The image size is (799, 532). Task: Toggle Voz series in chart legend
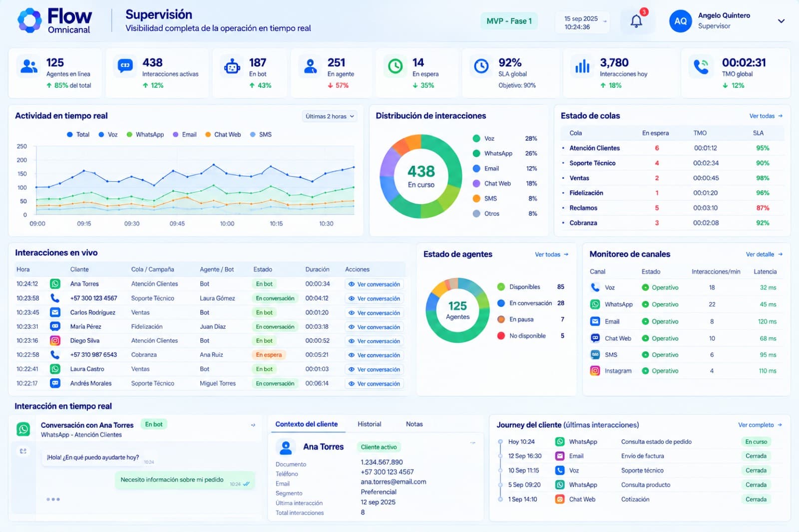(108, 134)
